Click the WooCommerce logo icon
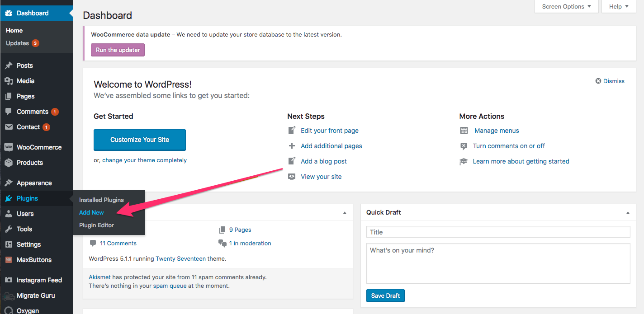The height and width of the screenshot is (314, 644). click(9, 147)
